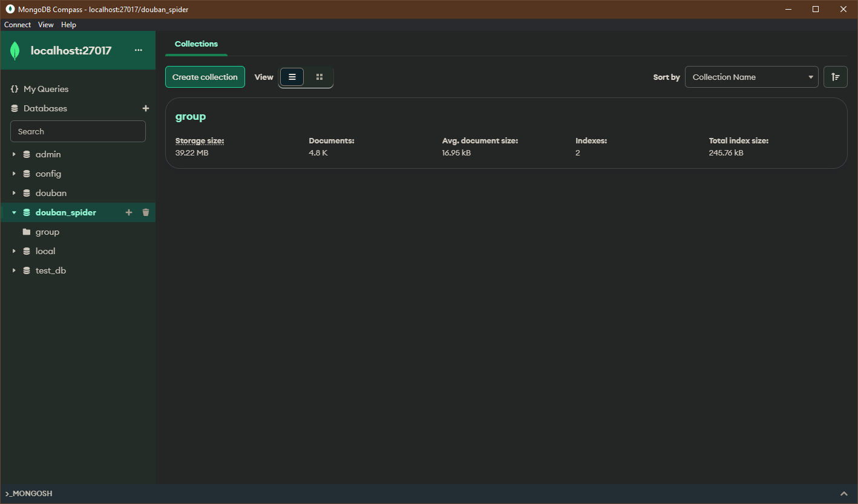Viewport: 858px width, 504px height.
Task: Select the local database name
Action: [45, 251]
